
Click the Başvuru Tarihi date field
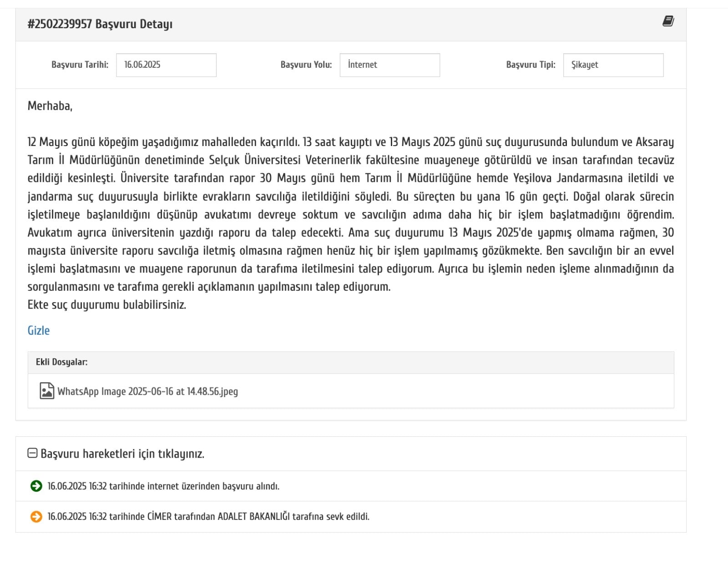pyautogui.click(x=166, y=65)
